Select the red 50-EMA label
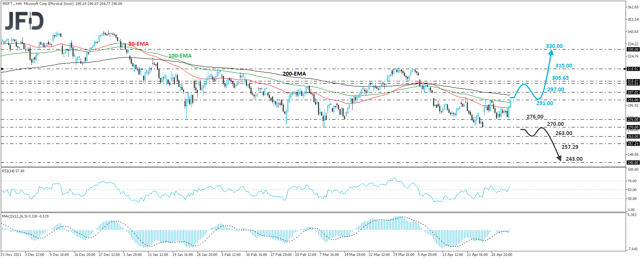 138,44
